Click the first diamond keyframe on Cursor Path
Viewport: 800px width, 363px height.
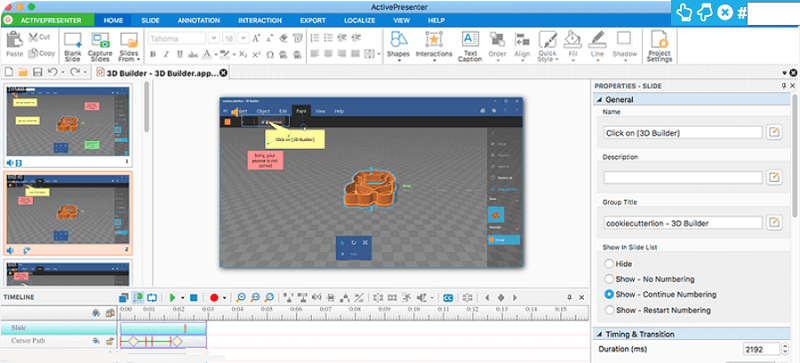click(133, 341)
